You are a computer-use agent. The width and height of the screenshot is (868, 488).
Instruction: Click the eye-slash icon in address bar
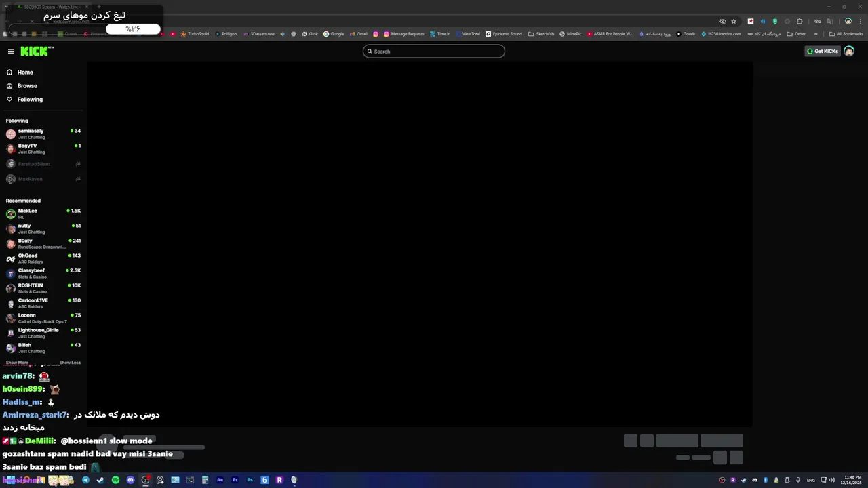click(722, 21)
